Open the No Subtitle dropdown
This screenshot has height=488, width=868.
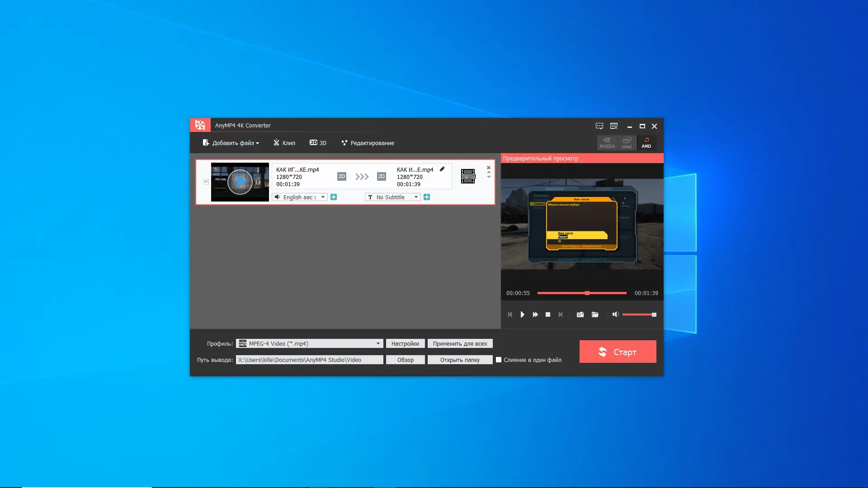click(416, 197)
